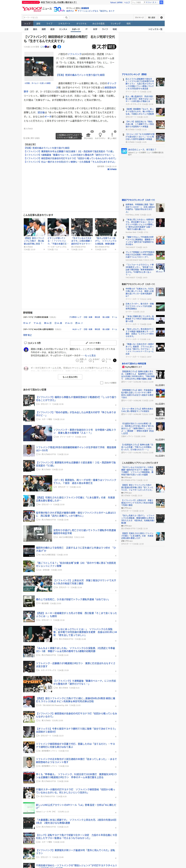Open 順位表 link in プロ野球 row
Screen dimensions: 186x868
point(97,317)
